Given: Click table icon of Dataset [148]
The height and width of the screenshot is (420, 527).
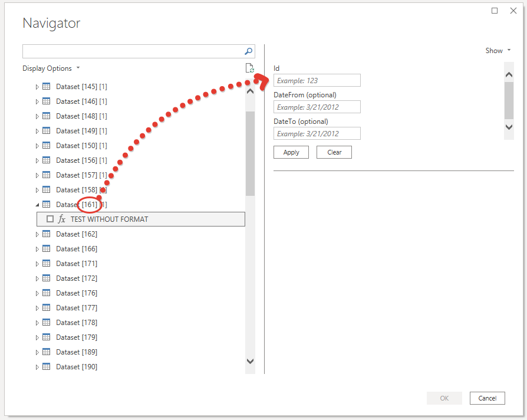Looking at the screenshot, I should (47, 116).
